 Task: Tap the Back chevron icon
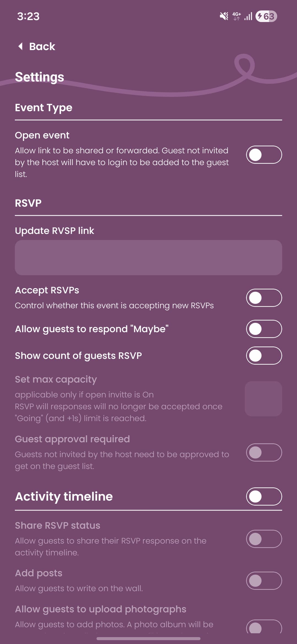pyautogui.click(x=20, y=46)
